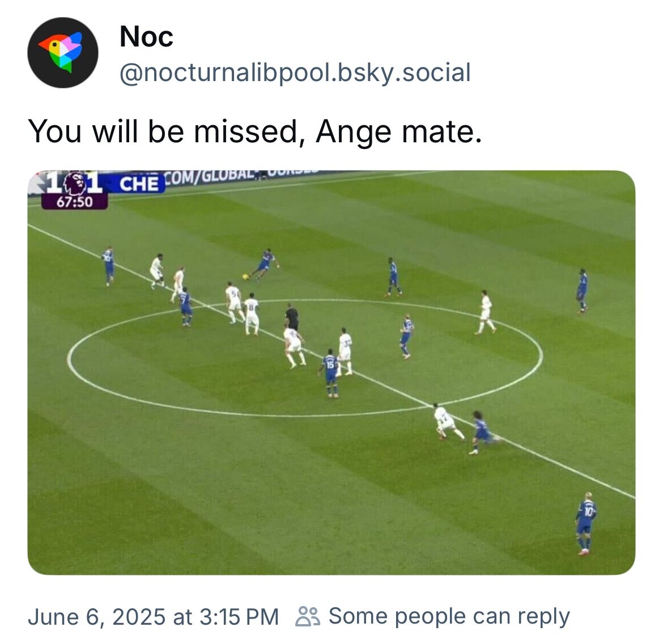The width and height of the screenshot is (663, 644).
Task: Click the 1-1 score in the scoreboard
Action: click(74, 183)
